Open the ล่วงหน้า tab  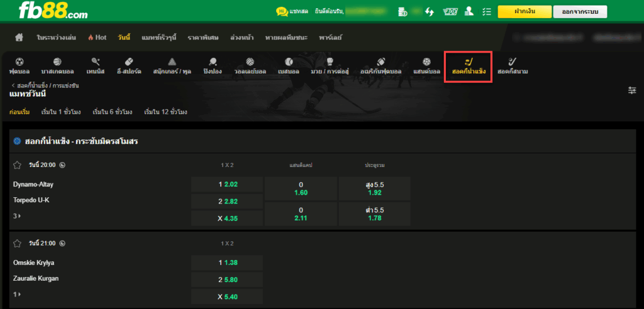click(x=242, y=37)
